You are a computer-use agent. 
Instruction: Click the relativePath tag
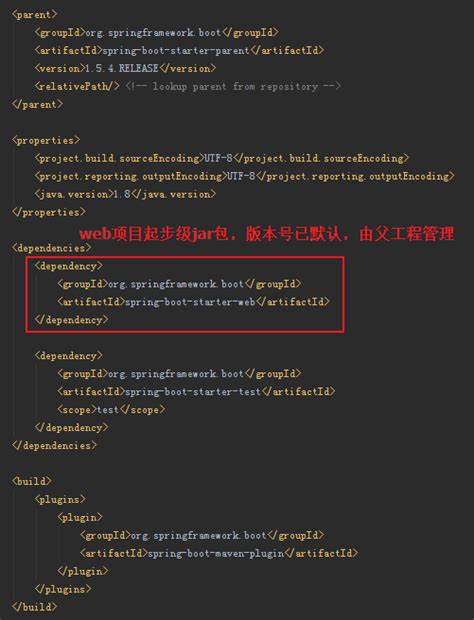point(77,86)
